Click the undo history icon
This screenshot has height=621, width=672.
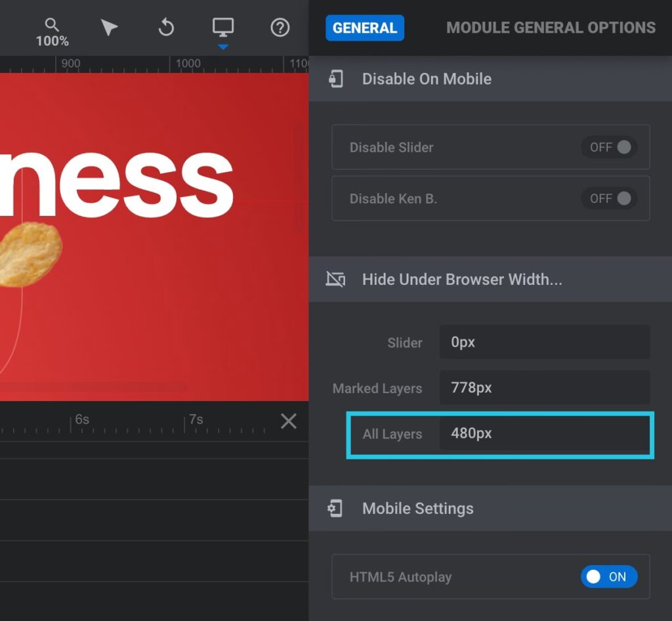pos(166,28)
